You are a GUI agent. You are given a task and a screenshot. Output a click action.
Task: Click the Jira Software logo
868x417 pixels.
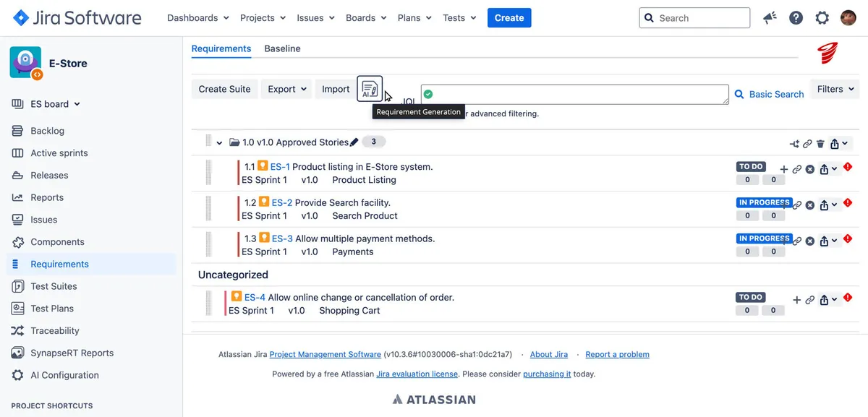77,18
